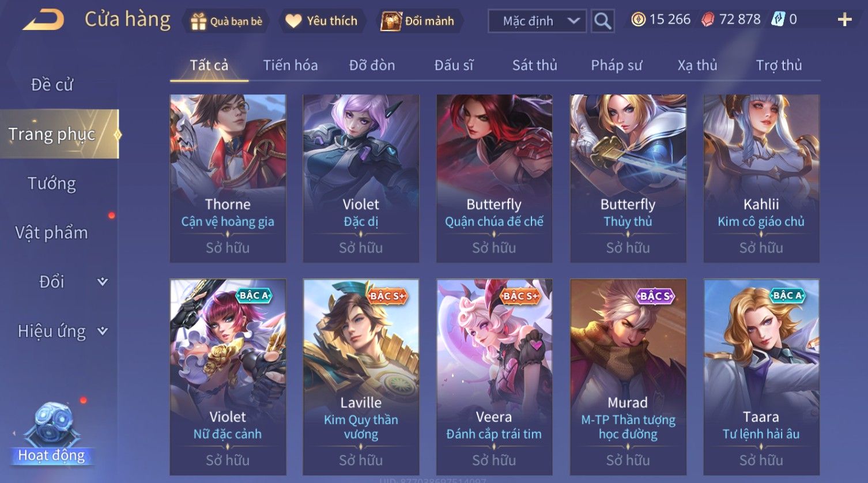
Task: Open Tướng in the sidebar
Action: click(x=52, y=184)
